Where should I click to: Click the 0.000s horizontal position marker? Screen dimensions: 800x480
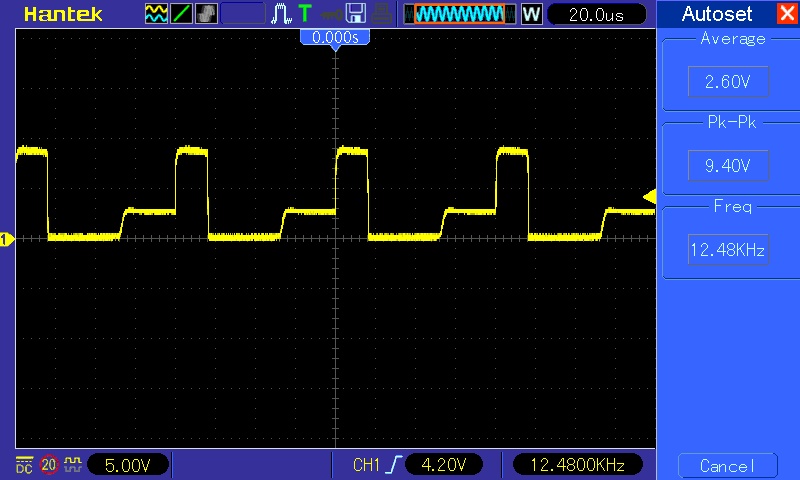point(335,38)
